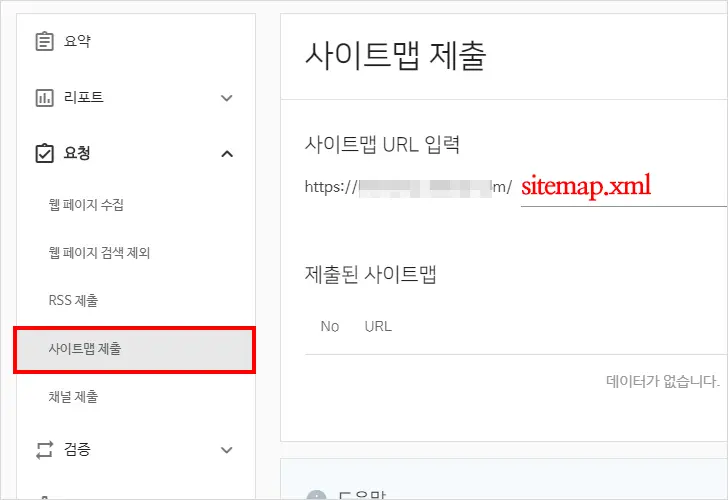Click the 데이터가 없습니다 message
The image size is (728, 500).
663,381
